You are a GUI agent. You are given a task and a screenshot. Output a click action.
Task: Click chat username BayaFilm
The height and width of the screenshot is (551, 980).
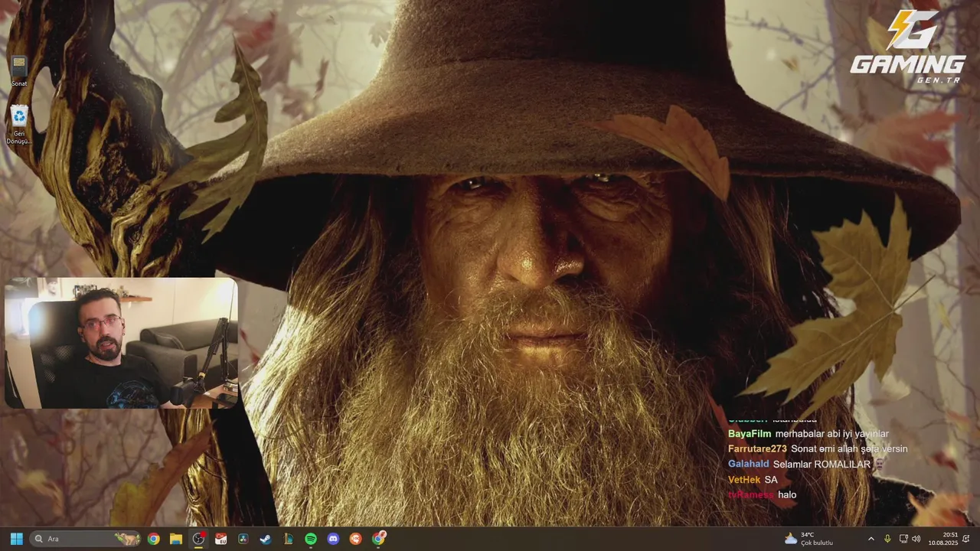click(750, 434)
